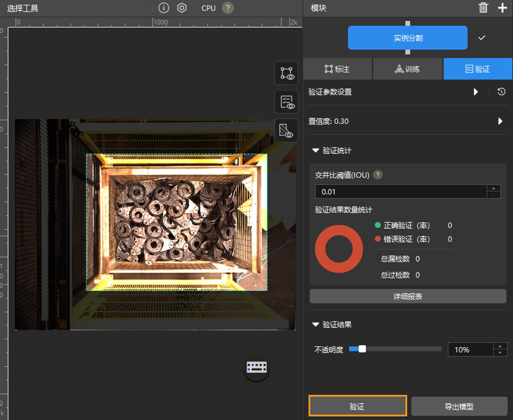Click the IOU threshold help icon
This screenshot has width=513, height=420.
pos(378,175)
